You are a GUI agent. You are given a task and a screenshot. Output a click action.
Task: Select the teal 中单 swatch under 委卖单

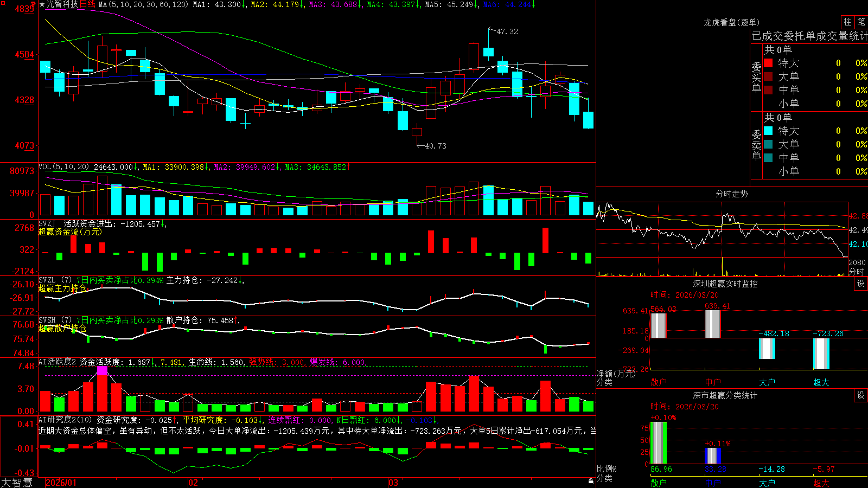tap(768, 158)
